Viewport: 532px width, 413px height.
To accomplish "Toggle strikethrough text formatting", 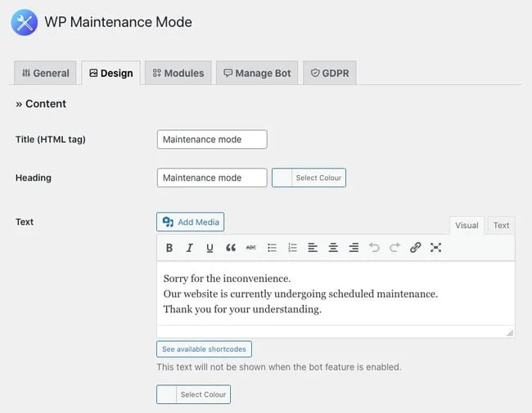I will tap(251, 248).
